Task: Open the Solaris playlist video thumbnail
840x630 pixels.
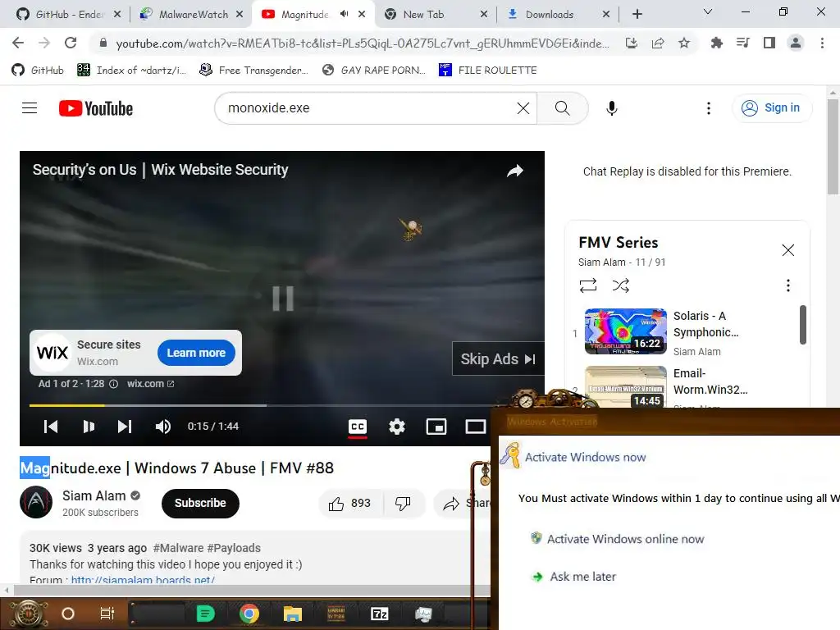Action: coord(625,331)
